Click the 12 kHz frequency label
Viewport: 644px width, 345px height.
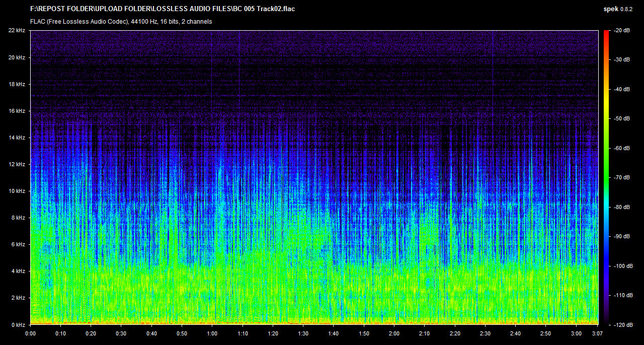coord(17,164)
